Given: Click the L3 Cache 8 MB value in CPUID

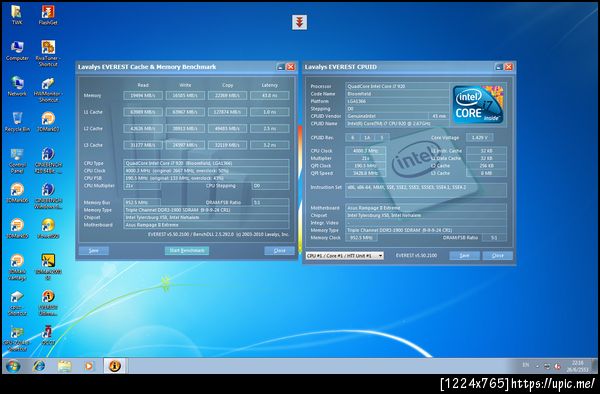Looking at the screenshot, I should (x=486, y=173).
